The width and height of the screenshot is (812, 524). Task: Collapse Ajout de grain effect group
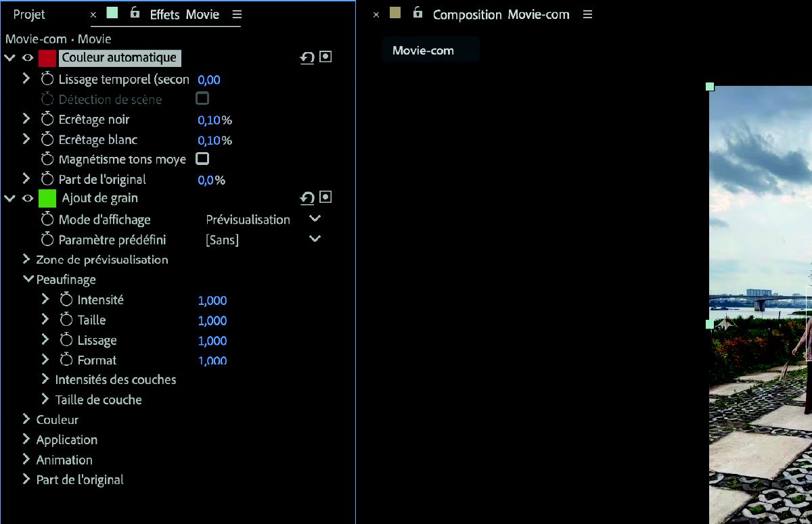9,198
